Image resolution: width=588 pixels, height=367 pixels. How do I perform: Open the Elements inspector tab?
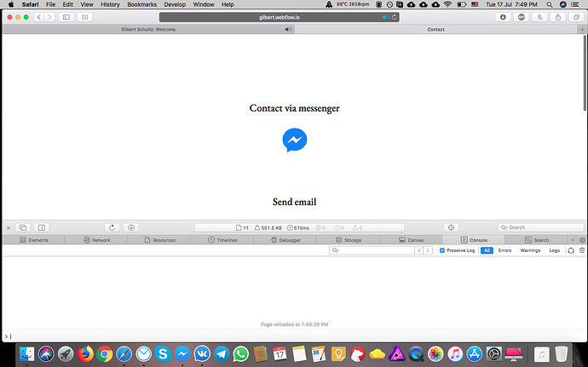coord(34,240)
